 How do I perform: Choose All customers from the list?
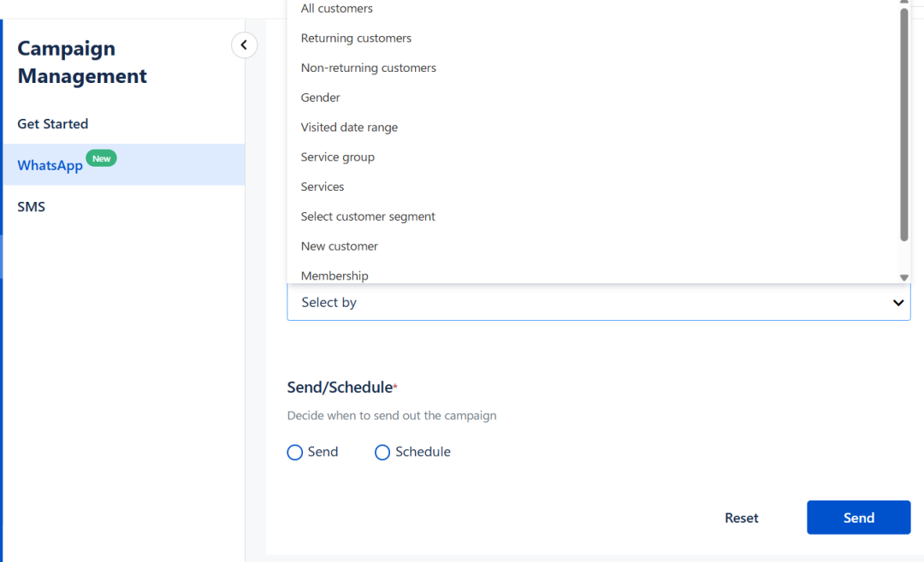click(x=337, y=9)
